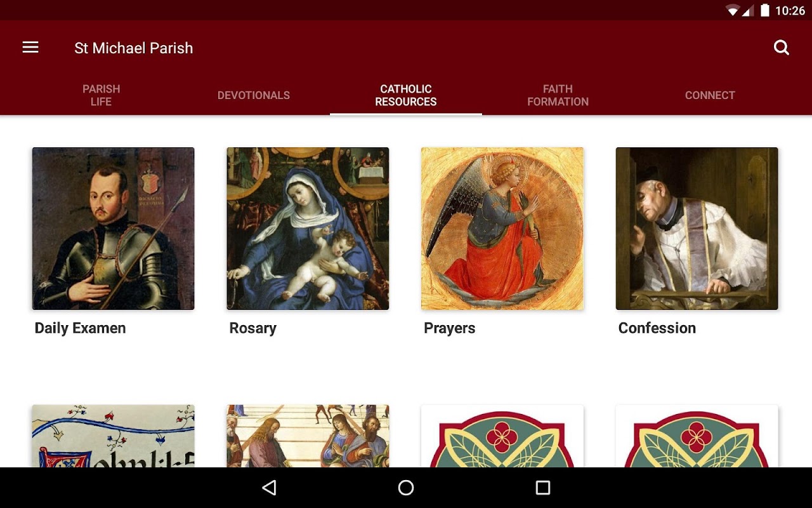Go to the Connect tab
812x508 pixels.
click(x=710, y=95)
